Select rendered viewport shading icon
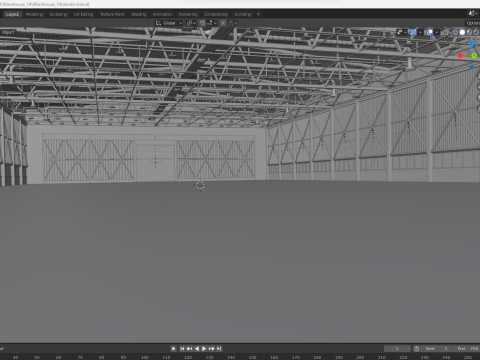This screenshot has height=360, width=480. click(476, 32)
